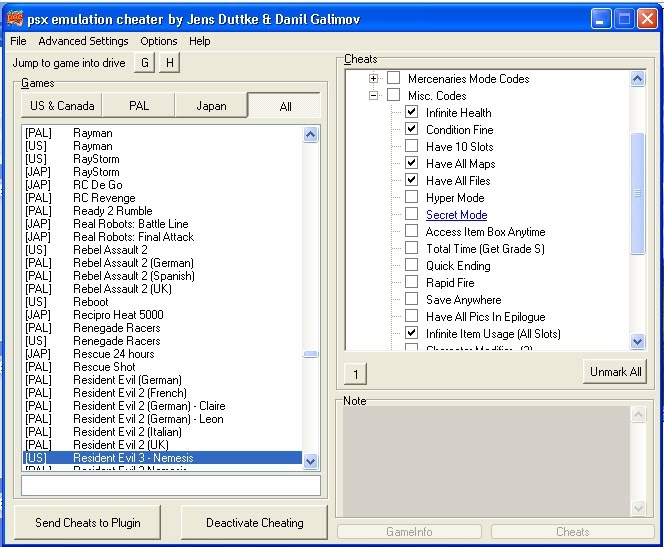
Task: Click the page 1 button under cheats
Action: 355,374
